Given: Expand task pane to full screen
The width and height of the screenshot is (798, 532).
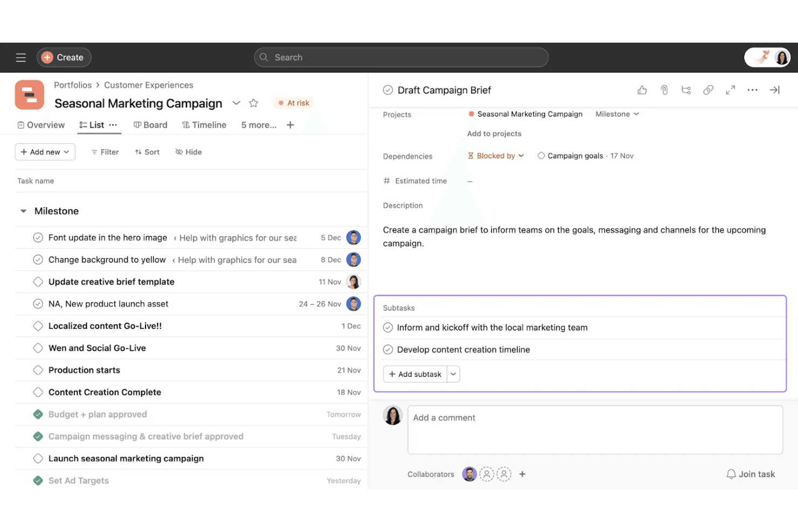Looking at the screenshot, I should tap(730, 90).
